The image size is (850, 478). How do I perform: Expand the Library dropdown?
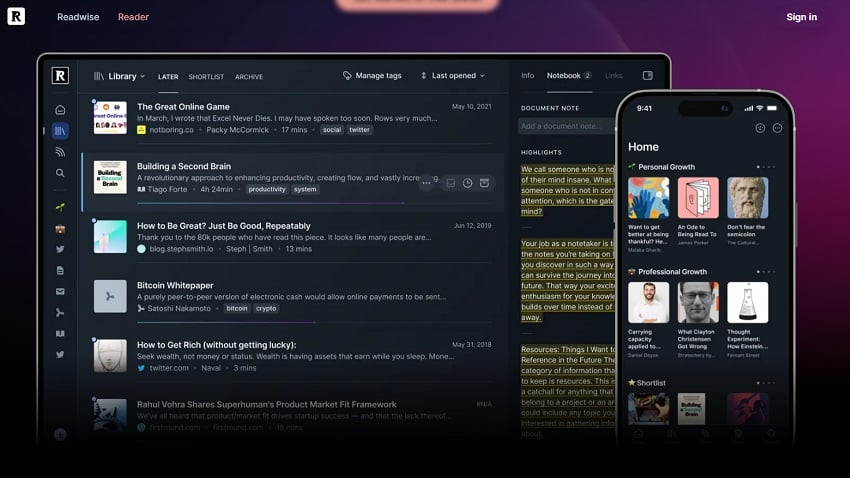pos(119,76)
